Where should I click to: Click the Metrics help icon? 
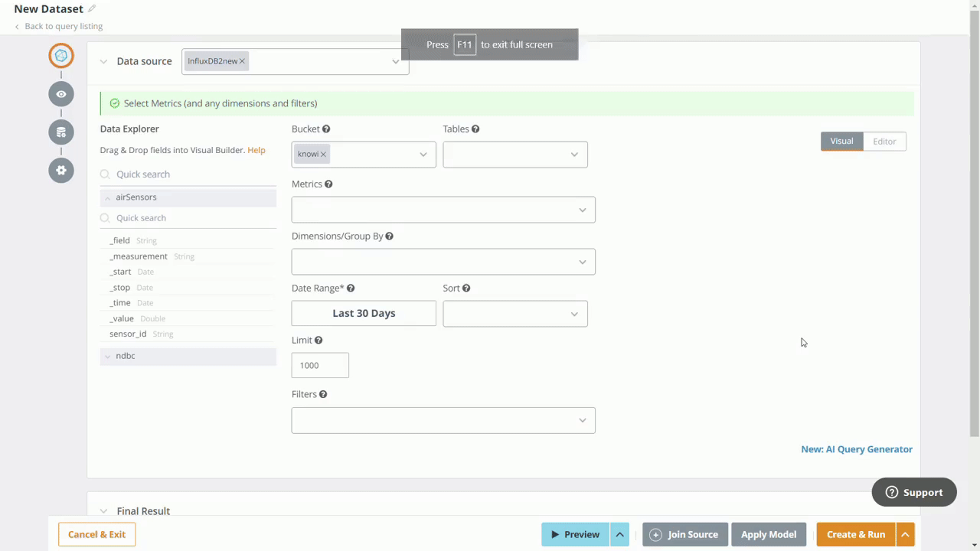(328, 184)
